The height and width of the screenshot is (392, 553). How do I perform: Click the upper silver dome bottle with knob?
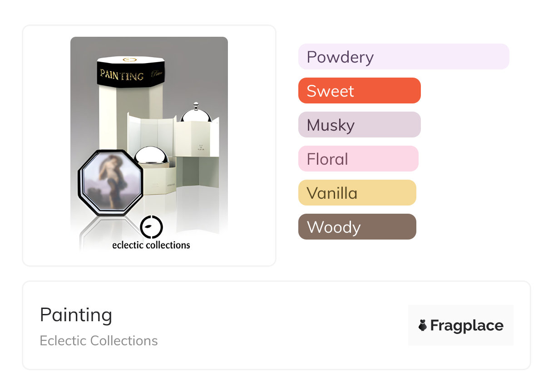pyautogui.click(x=196, y=113)
